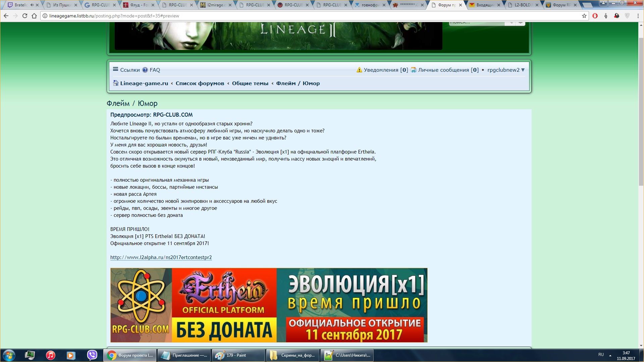Click the Lineage-game.ru home icon
Screen dimensions: 644x362
click(x=116, y=83)
